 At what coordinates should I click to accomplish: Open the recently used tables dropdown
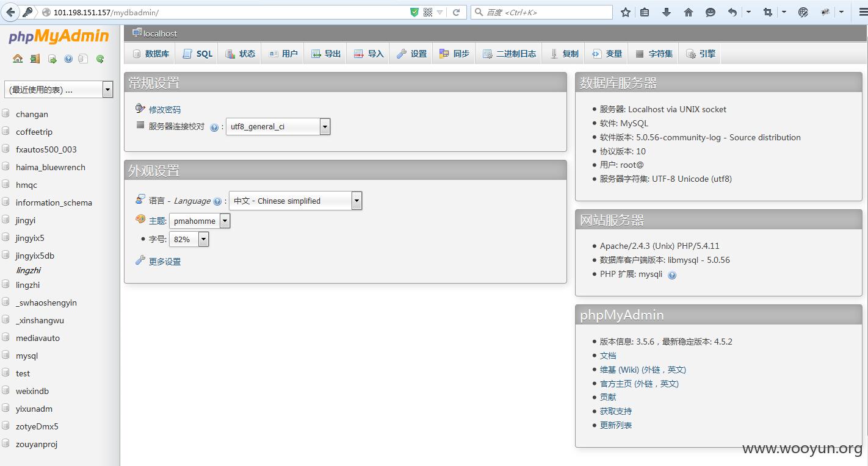59,90
